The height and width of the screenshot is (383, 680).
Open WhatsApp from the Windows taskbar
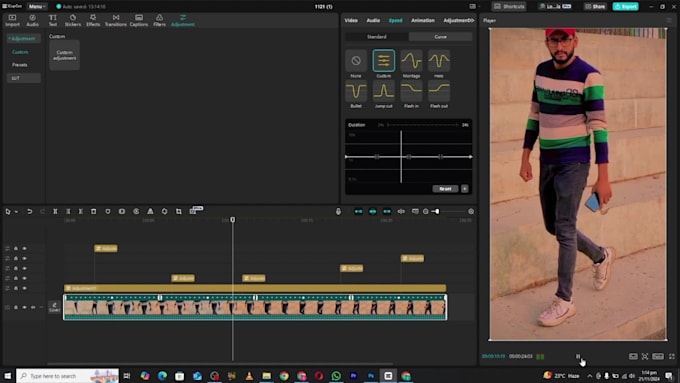click(x=336, y=376)
